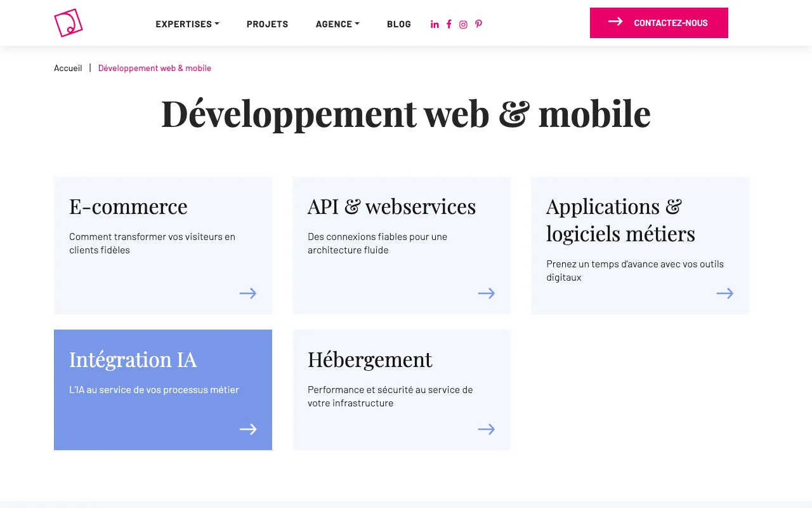Viewport: 812px width, 508px height.
Task: Go to the Projets page
Action: click(x=268, y=24)
